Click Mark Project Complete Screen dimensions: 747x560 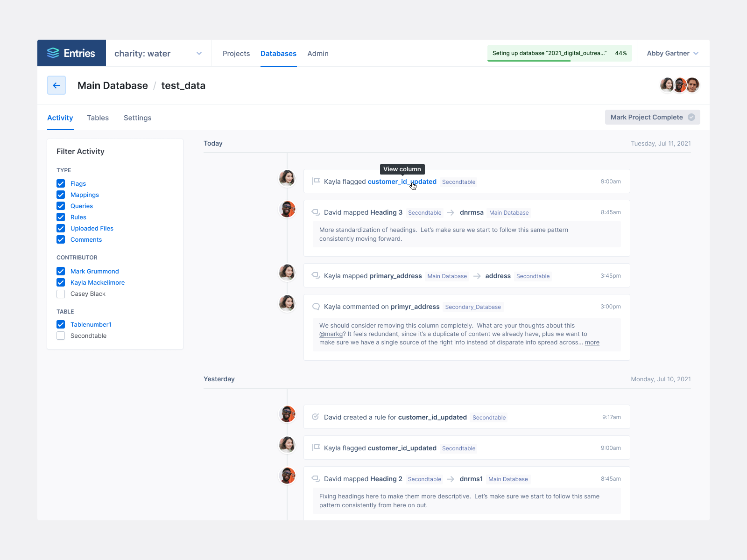point(646,117)
